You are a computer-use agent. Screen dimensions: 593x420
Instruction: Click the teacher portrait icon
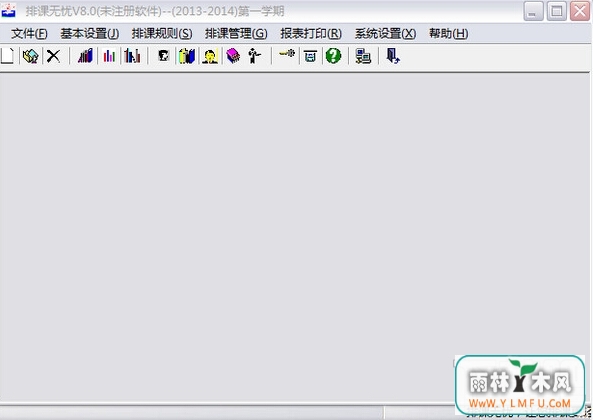click(x=210, y=56)
